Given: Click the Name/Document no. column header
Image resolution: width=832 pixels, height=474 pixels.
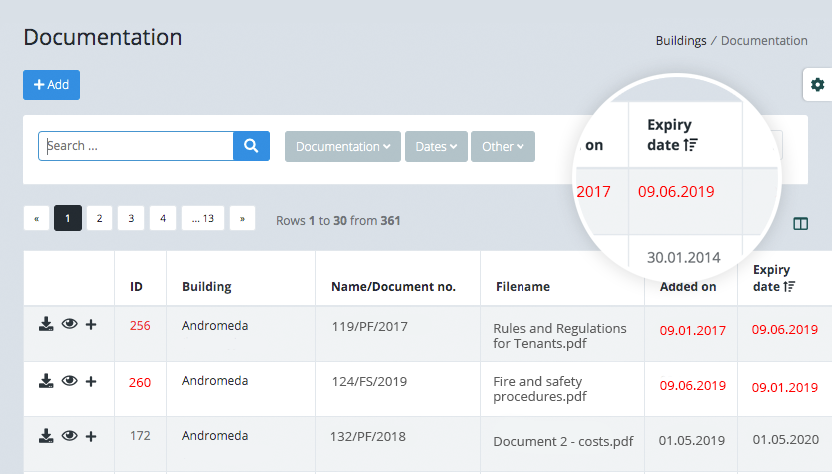Looking at the screenshot, I should pos(393,287).
